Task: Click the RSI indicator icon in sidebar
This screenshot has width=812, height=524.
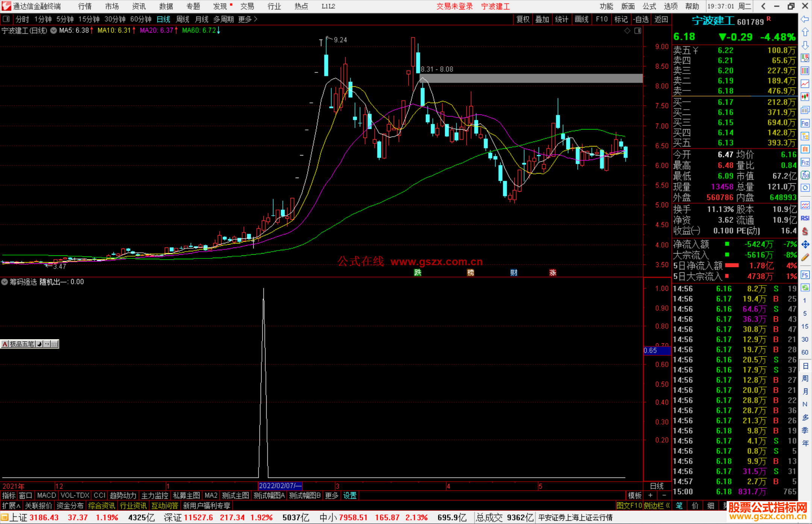Action: [x=805, y=218]
